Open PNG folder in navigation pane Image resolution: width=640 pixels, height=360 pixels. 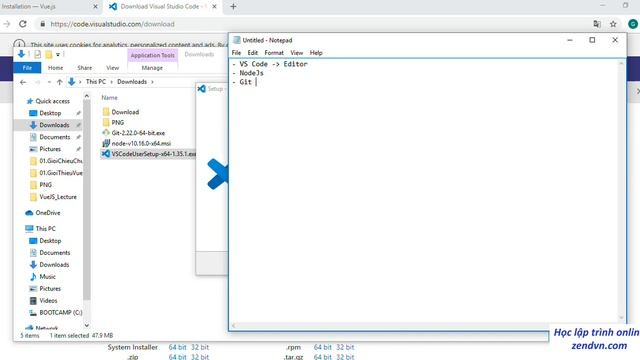pos(45,185)
